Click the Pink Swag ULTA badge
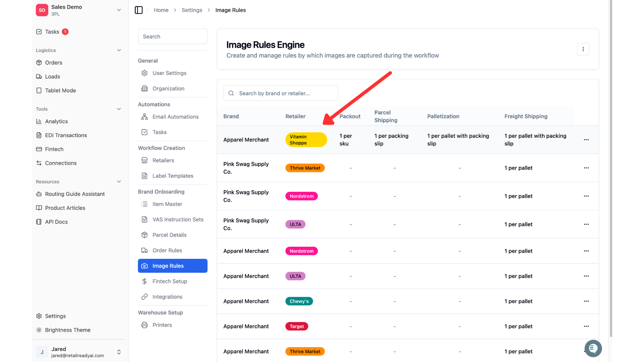The height and width of the screenshot is (362, 644). click(295, 224)
